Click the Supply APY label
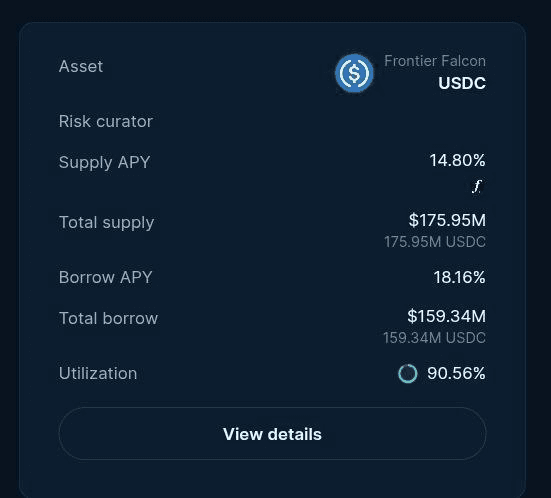 [x=104, y=163]
